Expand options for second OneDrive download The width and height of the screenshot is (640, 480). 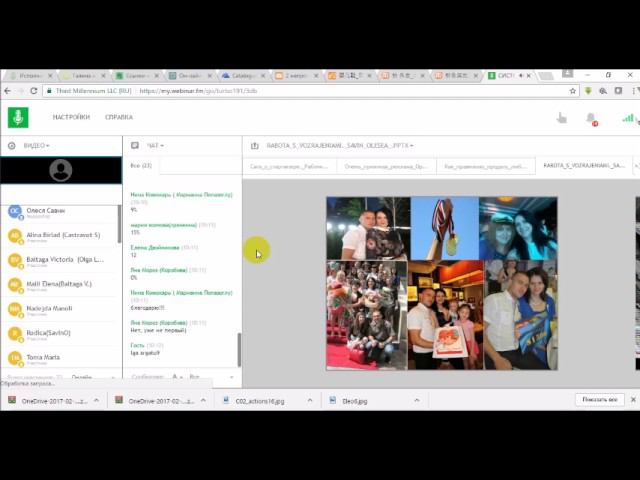[203, 401]
